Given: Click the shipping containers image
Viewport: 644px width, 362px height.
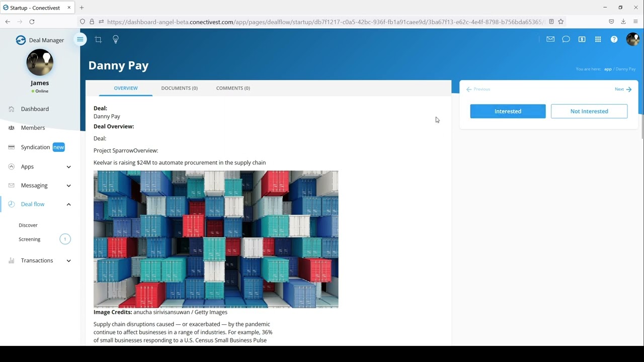Looking at the screenshot, I should coord(216,239).
